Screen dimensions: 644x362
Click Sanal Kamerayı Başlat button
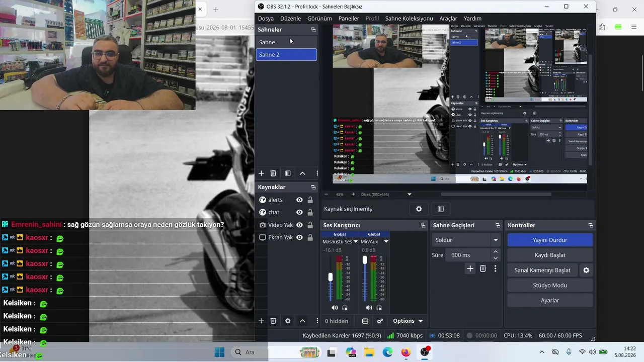click(x=542, y=270)
